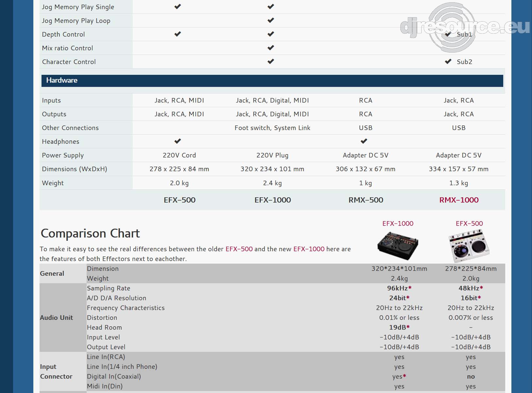The image size is (532, 393).
Task: Click the '0.007% or less' distortion value
Action: [471, 318]
